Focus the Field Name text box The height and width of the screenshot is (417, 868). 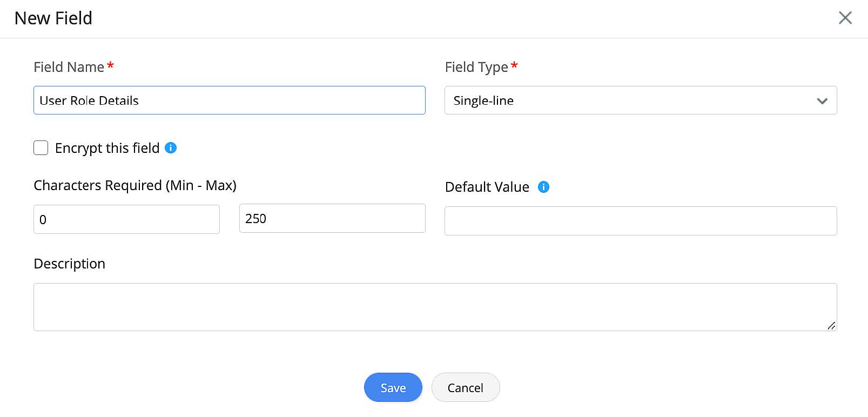click(229, 100)
